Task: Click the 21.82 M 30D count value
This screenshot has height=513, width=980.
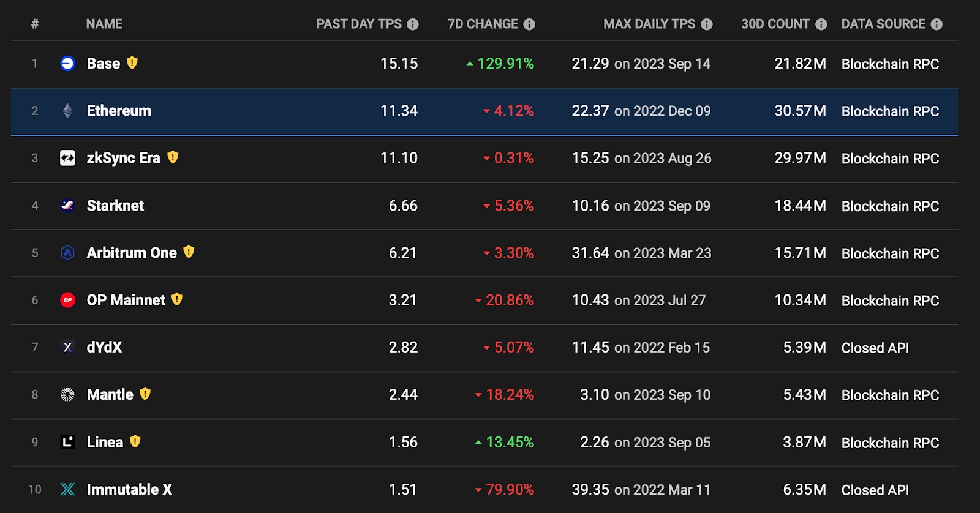Action: [800, 64]
